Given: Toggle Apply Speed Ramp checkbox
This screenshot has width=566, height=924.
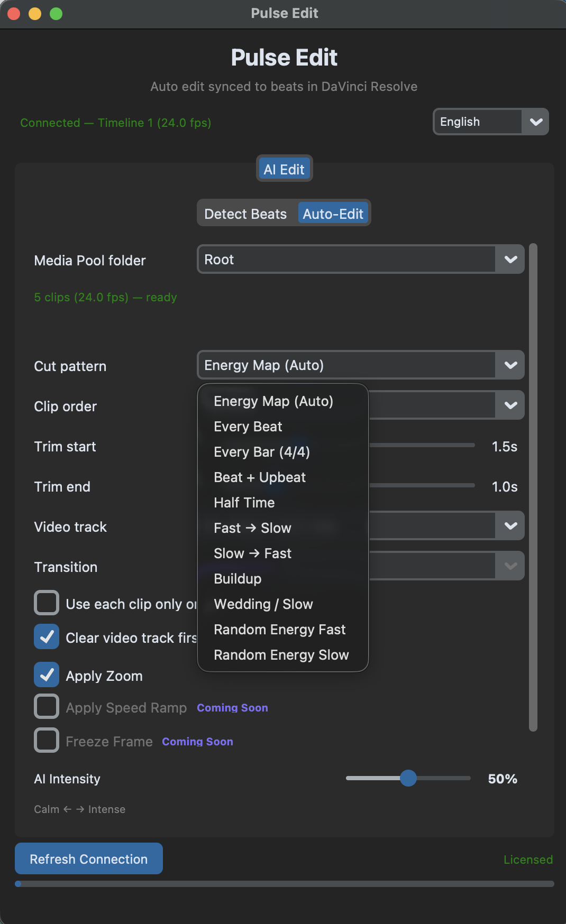Looking at the screenshot, I should (x=47, y=706).
